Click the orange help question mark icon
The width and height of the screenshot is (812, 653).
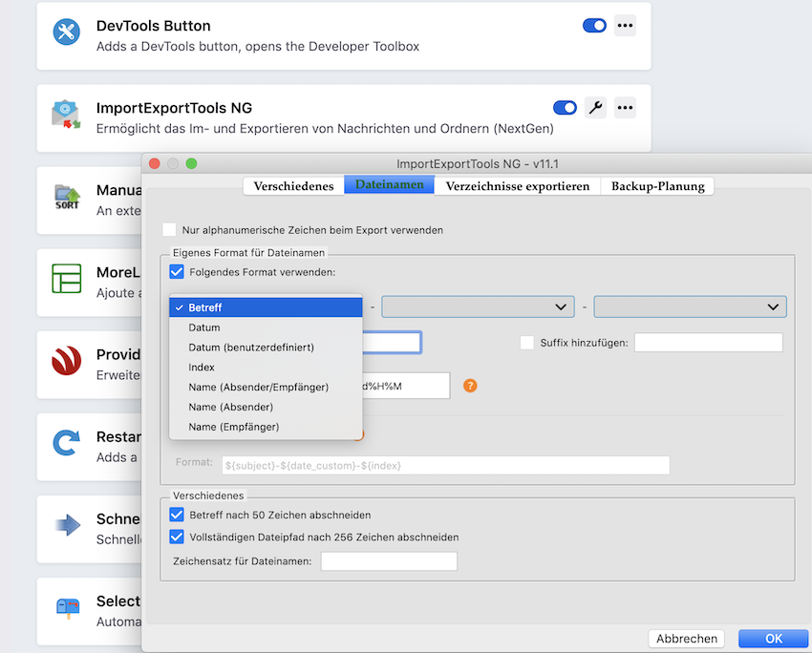click(x=469, y=386)
